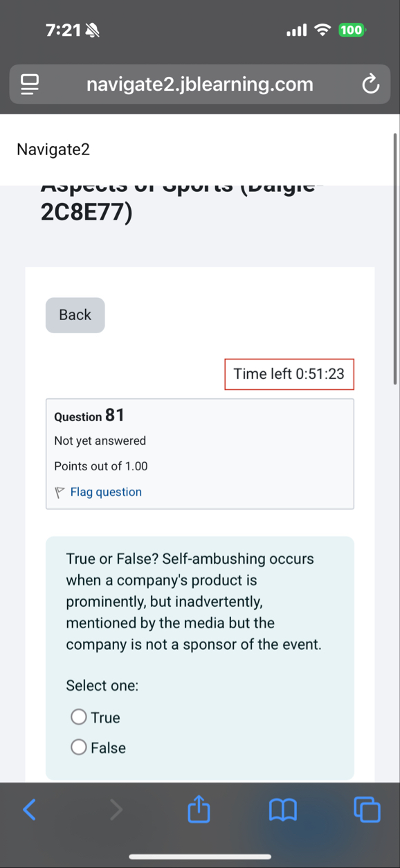Select the False radio button

click(x=78, y=747)
